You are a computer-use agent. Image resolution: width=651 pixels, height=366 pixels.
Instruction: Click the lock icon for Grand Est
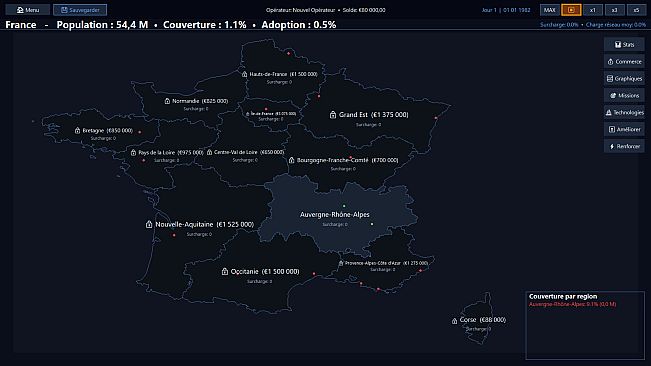click(333, 115)
